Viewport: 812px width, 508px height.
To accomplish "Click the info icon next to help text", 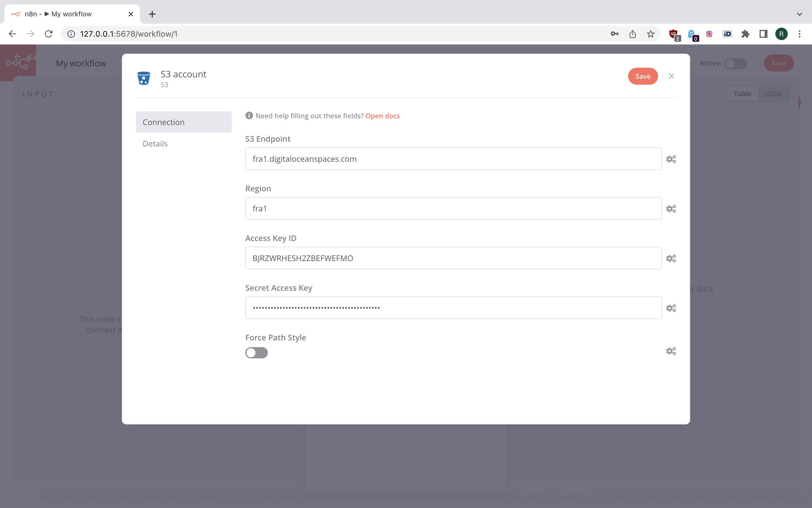I will pyautogui.click(x=249, y=116).
